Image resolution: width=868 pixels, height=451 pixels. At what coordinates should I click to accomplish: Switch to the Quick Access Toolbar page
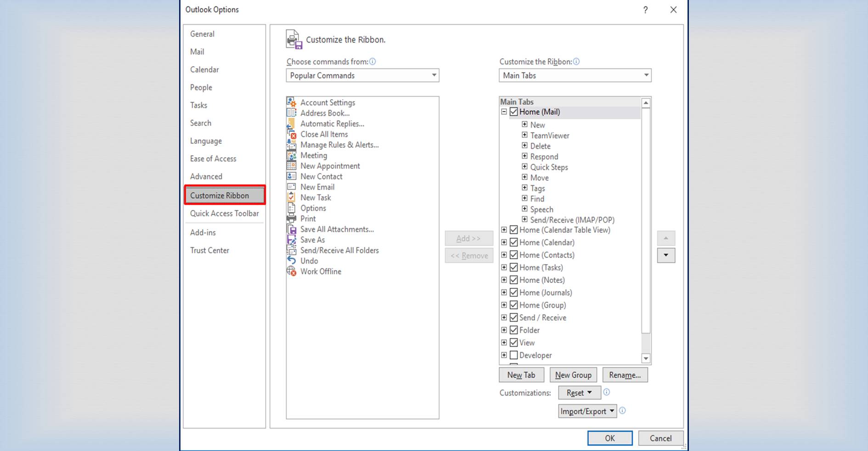(x=225, y=213)
